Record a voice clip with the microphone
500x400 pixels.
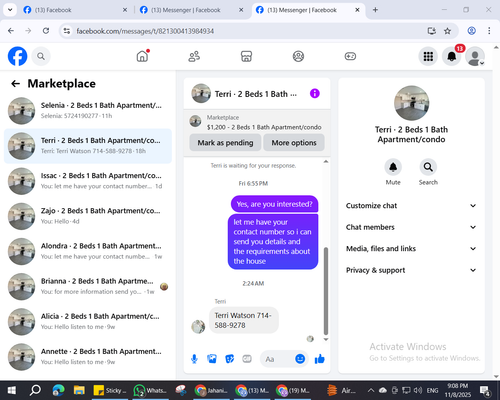click(194, 359)
